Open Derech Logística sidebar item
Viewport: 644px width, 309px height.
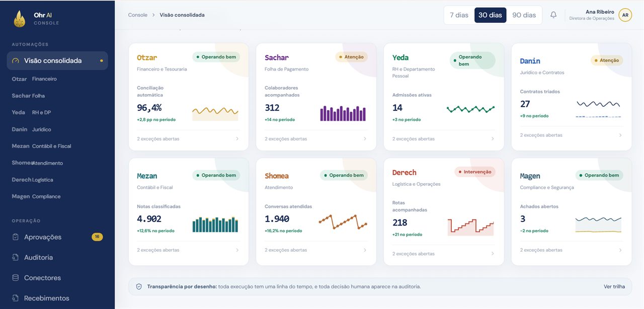click(x=57, y=180)
